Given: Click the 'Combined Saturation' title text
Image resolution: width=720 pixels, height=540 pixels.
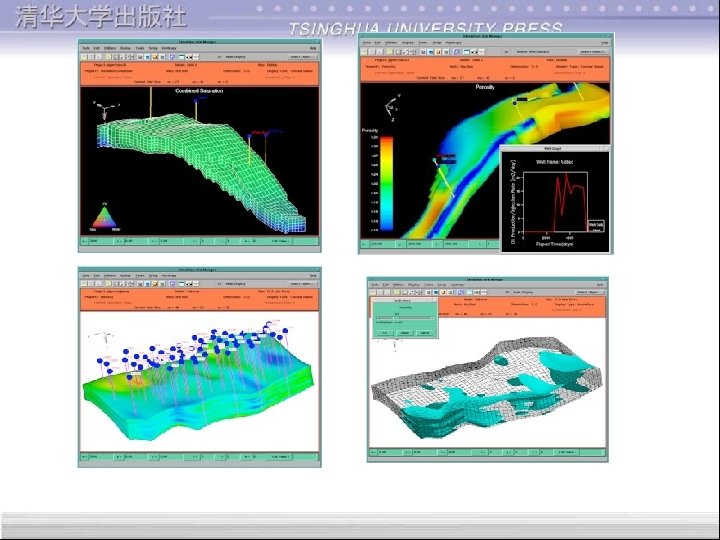Looking at the screenshot, I should click(x=199, y=91).
